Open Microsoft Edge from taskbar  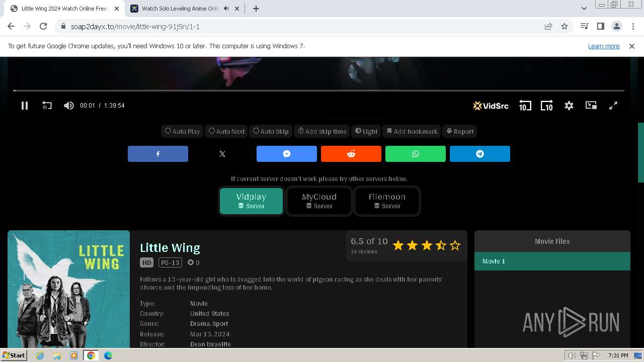108,355
